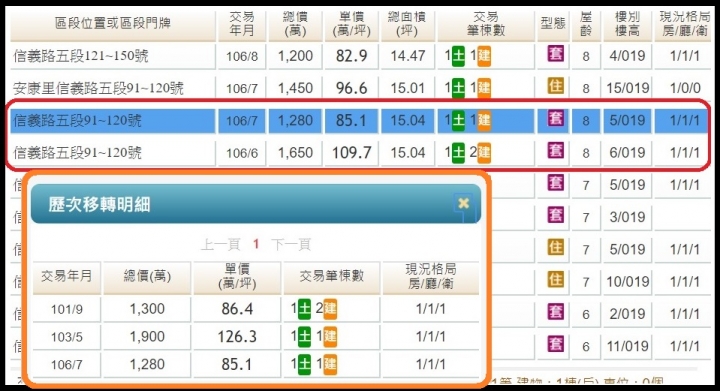This screenshot has width=720, height=391.
Task: Go to 上一頁 in the popup
Action: click(x=221, y=244)
